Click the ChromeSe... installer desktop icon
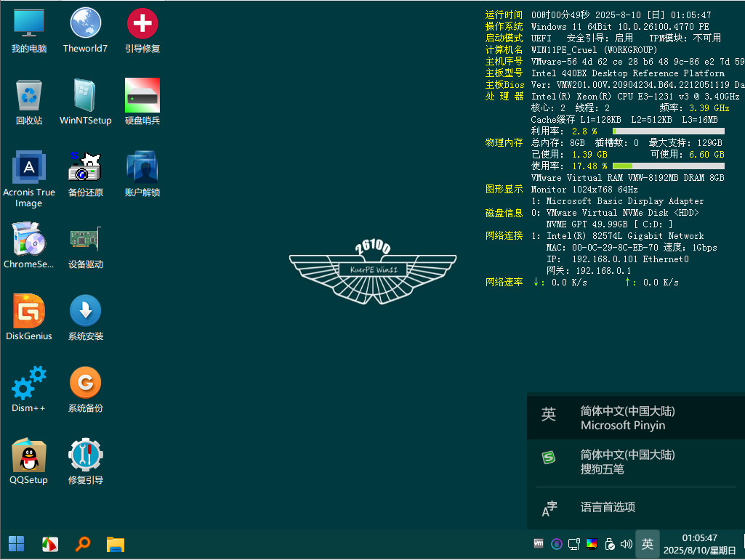Image resolution: width=745 pixels, height=560 pixels. coord(29,246)
